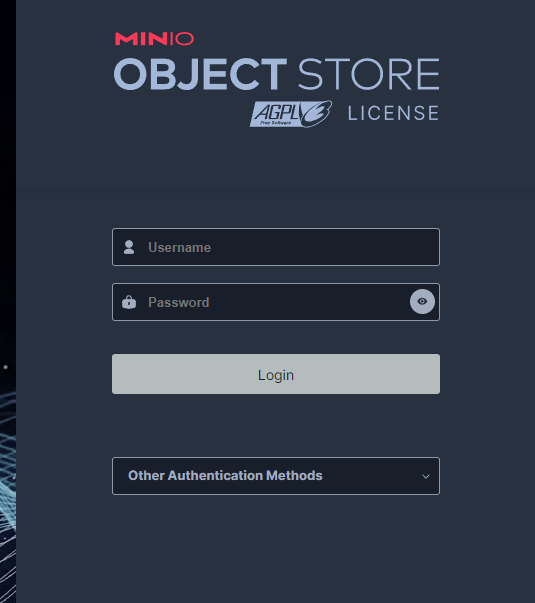Image resolution: width=535 pixels, height=603 pixels.
Task: Click the Free Software text on badge
Action: pos(275,123)
